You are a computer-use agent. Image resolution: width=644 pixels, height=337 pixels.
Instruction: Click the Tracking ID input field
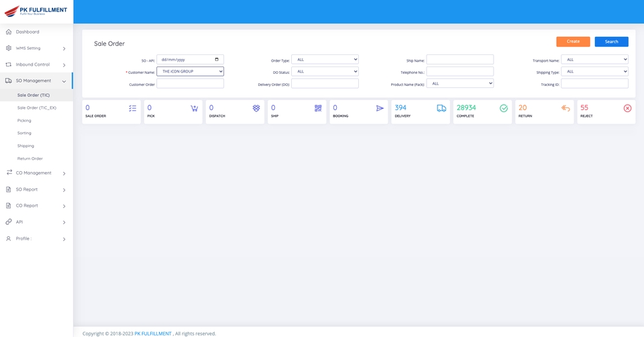pos(595,83)
